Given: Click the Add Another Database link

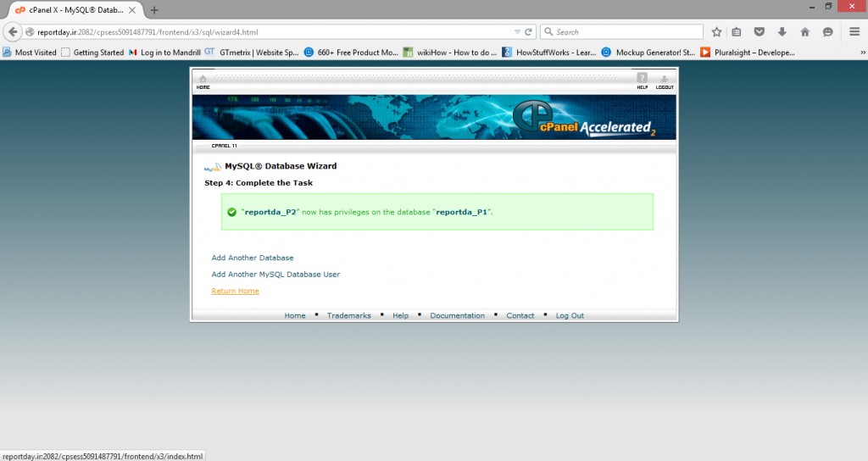Looking at the screenshot, I should point(253,258).
